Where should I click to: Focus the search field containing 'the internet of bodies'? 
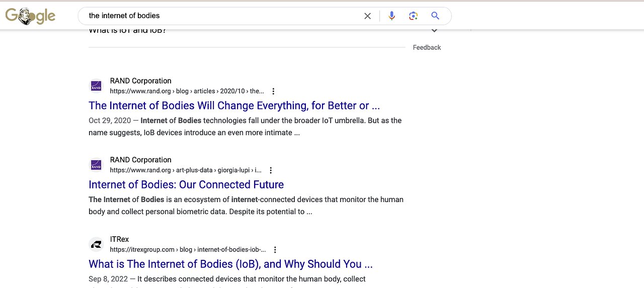(x=221, y=16)
